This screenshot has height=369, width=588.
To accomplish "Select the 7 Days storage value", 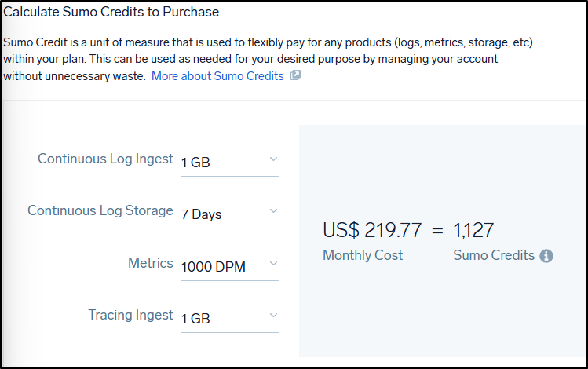I will click(201, 214).
